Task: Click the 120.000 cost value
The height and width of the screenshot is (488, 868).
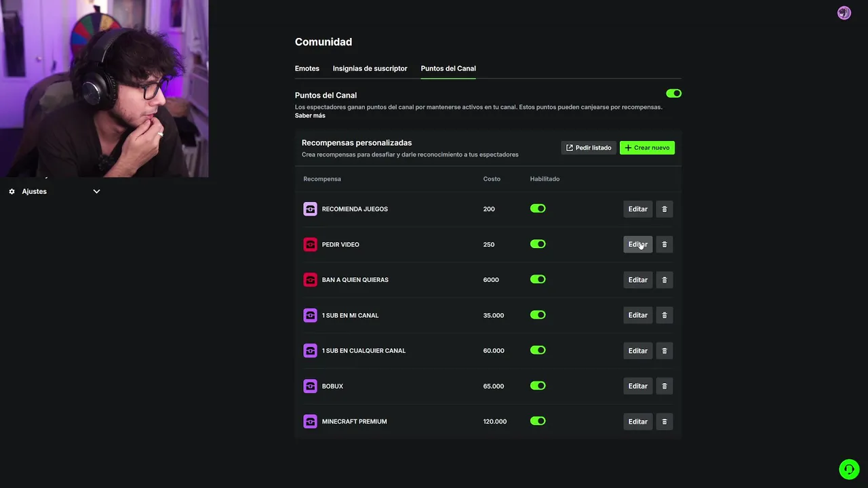Action: (495, 422)
